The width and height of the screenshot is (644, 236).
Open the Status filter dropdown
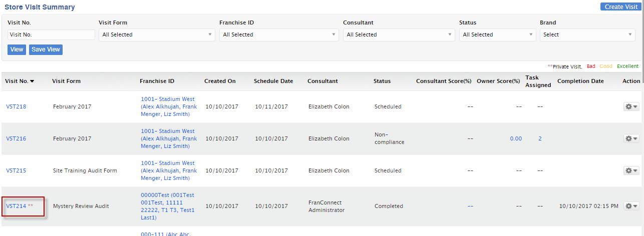(x=497, y=34)
